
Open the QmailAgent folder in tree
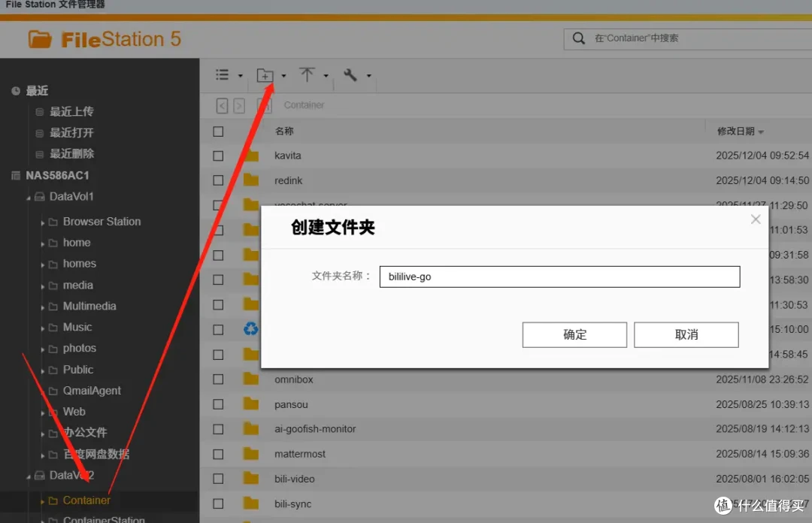[92, 391]
